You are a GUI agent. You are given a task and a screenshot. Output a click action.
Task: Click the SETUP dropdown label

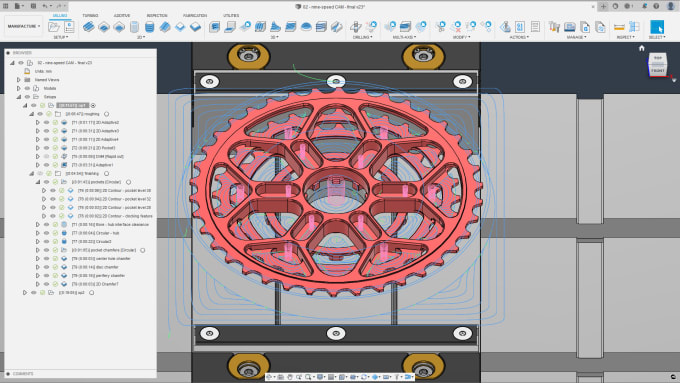pos(61,37)
